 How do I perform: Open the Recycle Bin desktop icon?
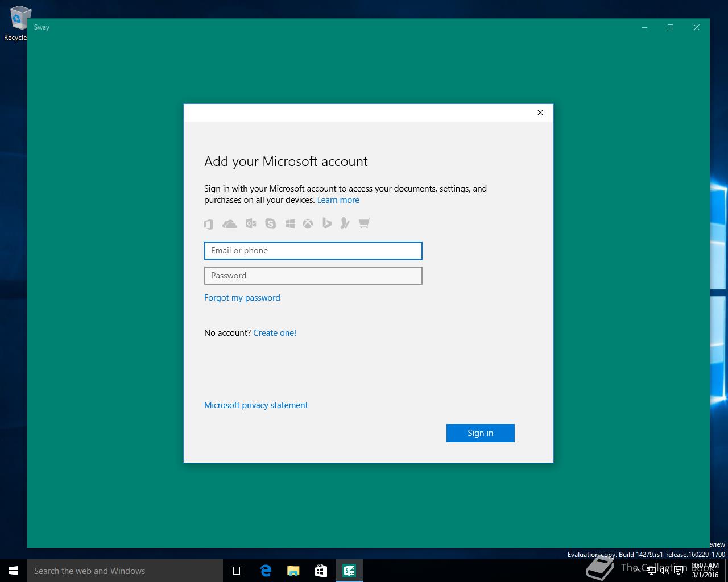point(16,23)
